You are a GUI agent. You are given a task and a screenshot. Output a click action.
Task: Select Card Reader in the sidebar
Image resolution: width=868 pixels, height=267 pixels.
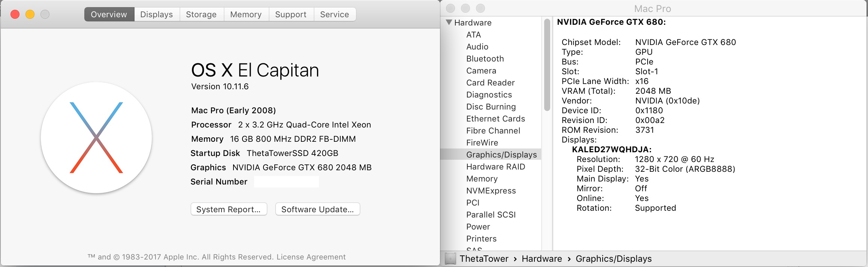[x=491, y=82]
